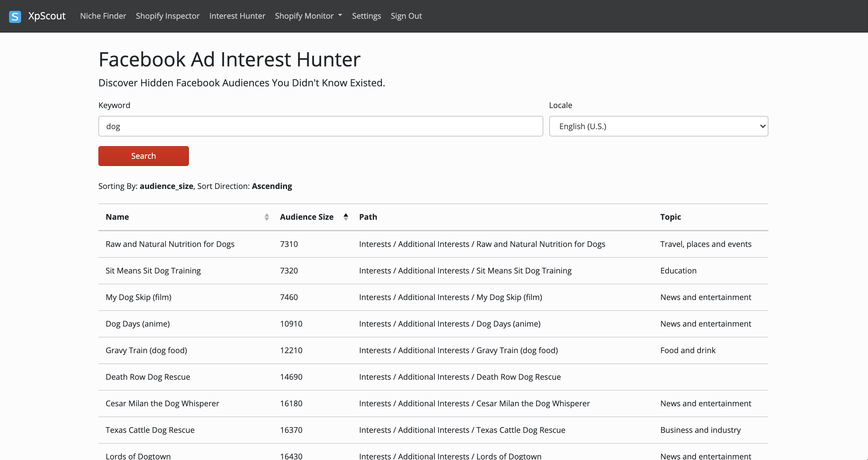The height and width of the screenshot is (460, 868).
Task: Click audience size value 7320
Action: coord(289,271)
